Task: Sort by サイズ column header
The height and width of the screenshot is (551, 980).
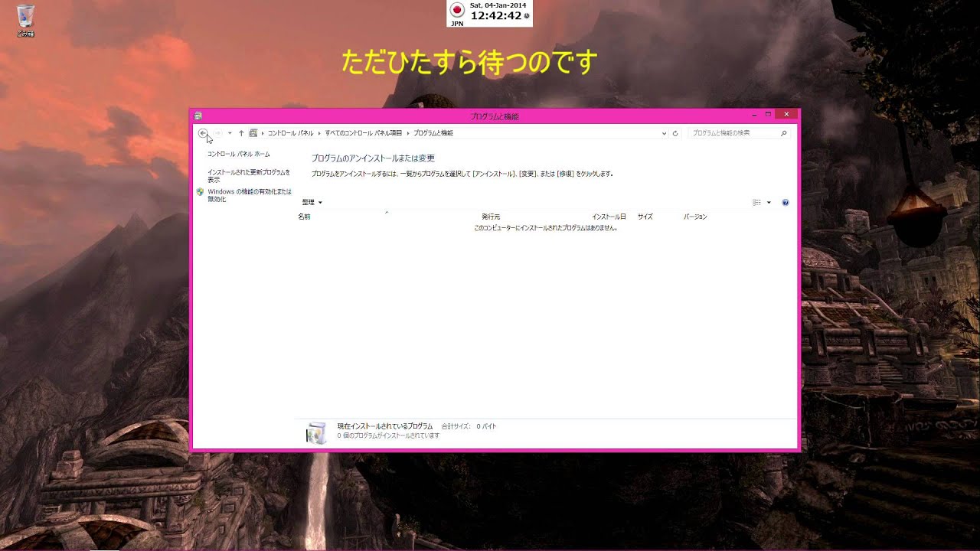Action: [x=645, y=217]
